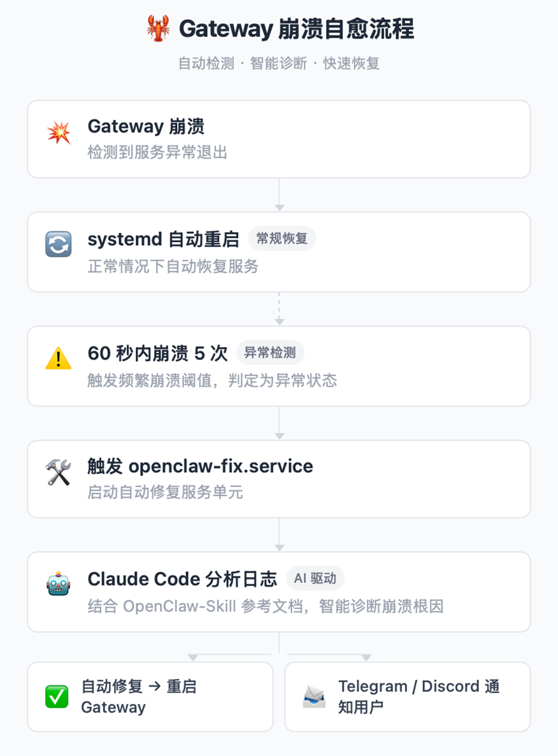Click the envelope mail tray icon

[x=315, y=697]
